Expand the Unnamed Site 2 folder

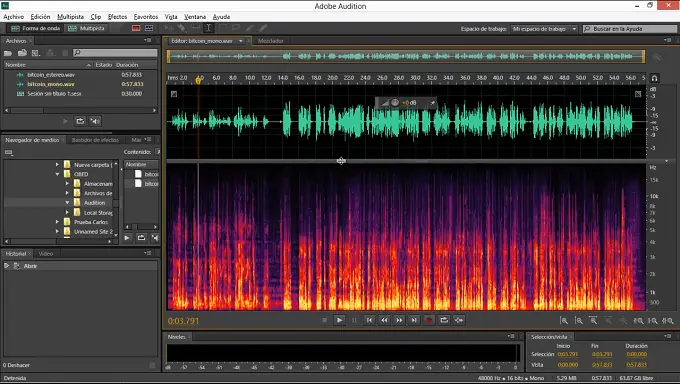pos(57,231)
